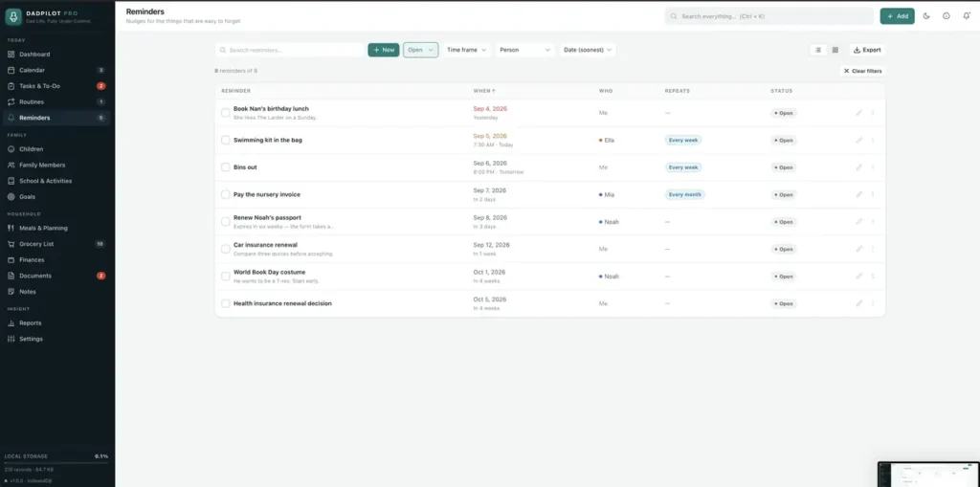The height and width of the screenshot is (487, 980).
Task: Tick the Pay the nursery invoice checkbox
Action: 226,194
